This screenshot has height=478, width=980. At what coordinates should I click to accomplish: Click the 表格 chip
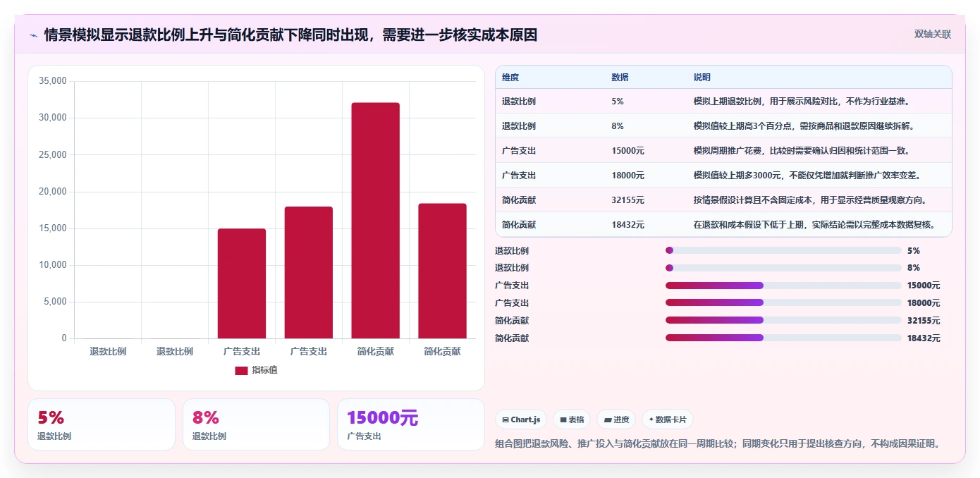572,419
